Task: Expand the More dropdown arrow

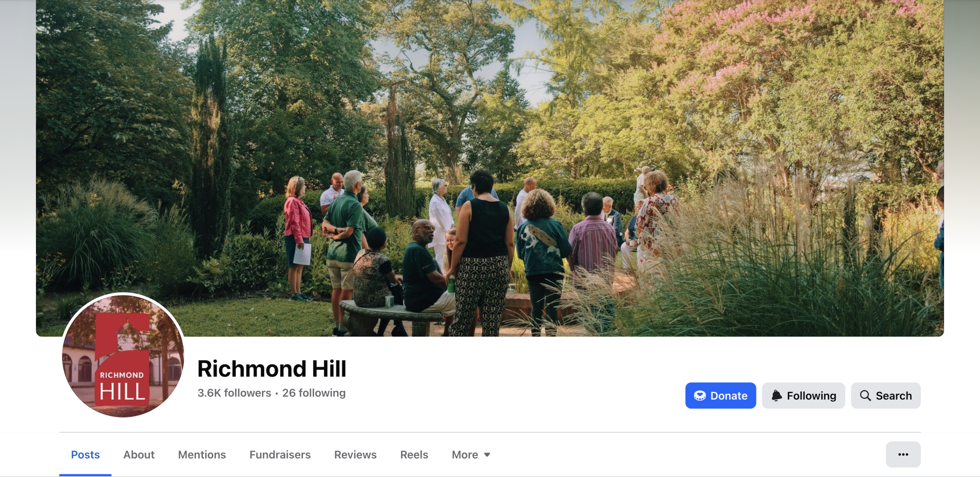Action: pos(487,455)
